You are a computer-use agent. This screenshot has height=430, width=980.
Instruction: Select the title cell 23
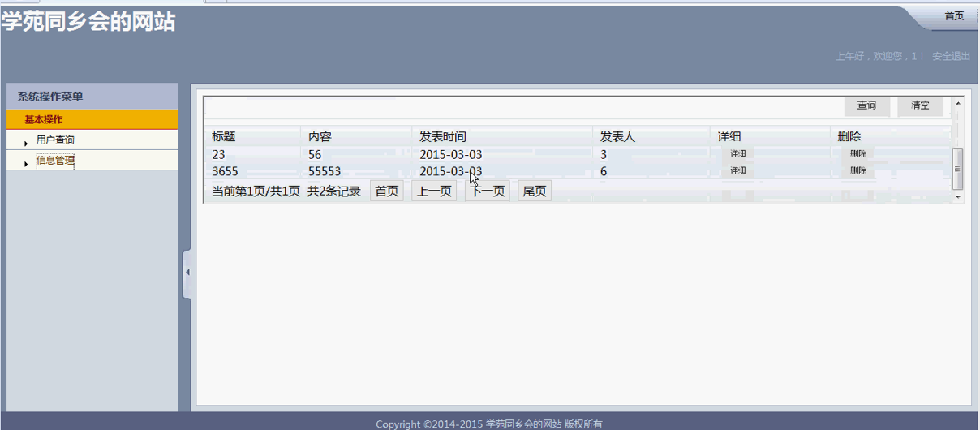[219, 154]
